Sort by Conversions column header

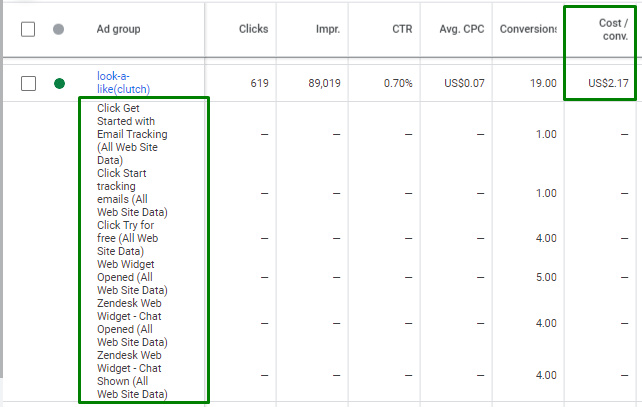528,29
